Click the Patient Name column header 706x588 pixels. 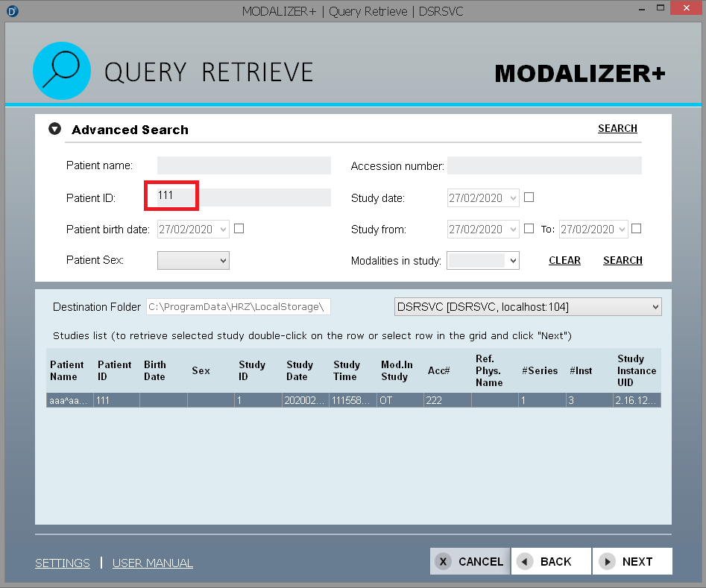(67, 370)
